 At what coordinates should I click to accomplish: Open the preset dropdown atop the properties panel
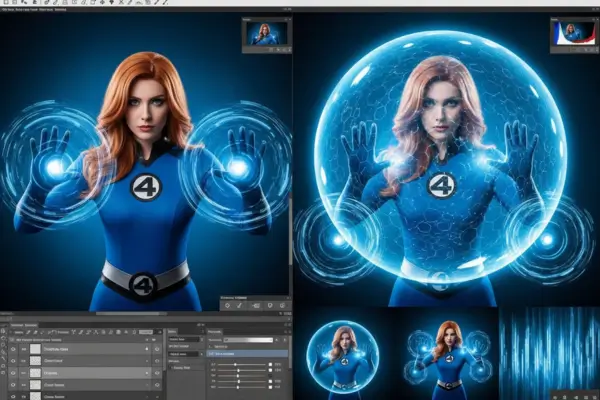point(250,340)
